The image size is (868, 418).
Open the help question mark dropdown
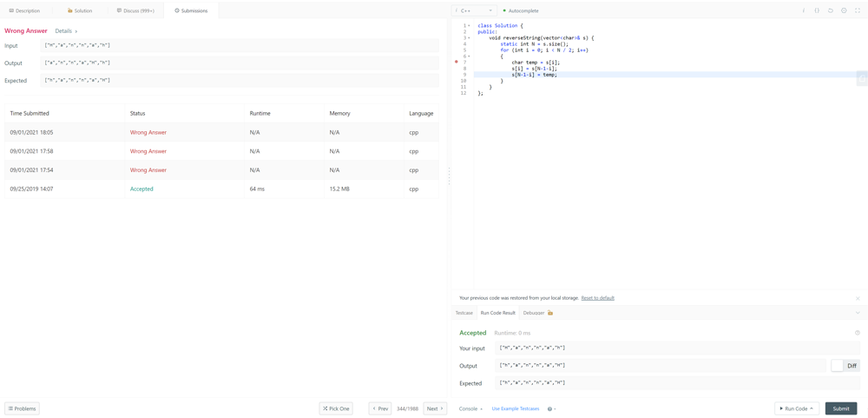(x=551, y=408)
